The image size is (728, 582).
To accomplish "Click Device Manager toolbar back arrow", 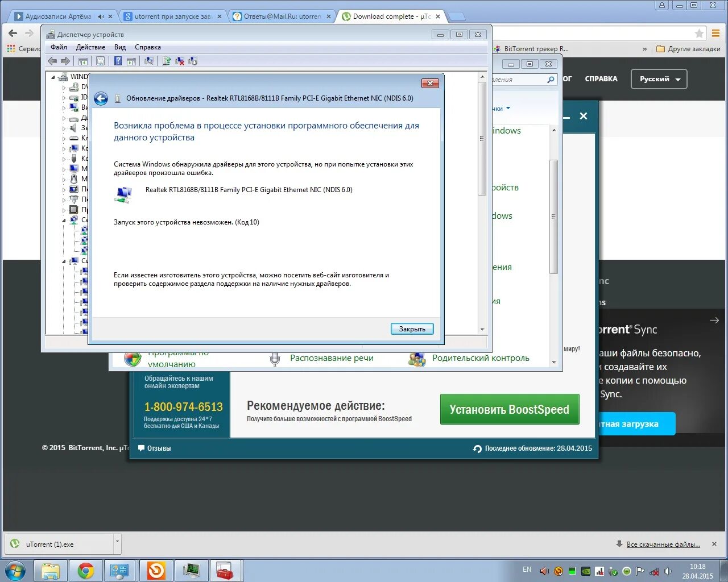I will 52,61.
